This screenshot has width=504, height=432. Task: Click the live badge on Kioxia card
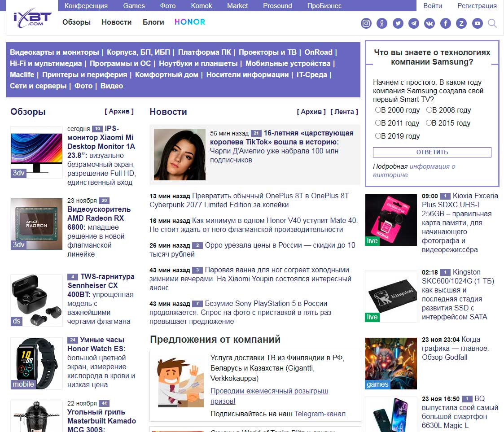coord(372,240)
